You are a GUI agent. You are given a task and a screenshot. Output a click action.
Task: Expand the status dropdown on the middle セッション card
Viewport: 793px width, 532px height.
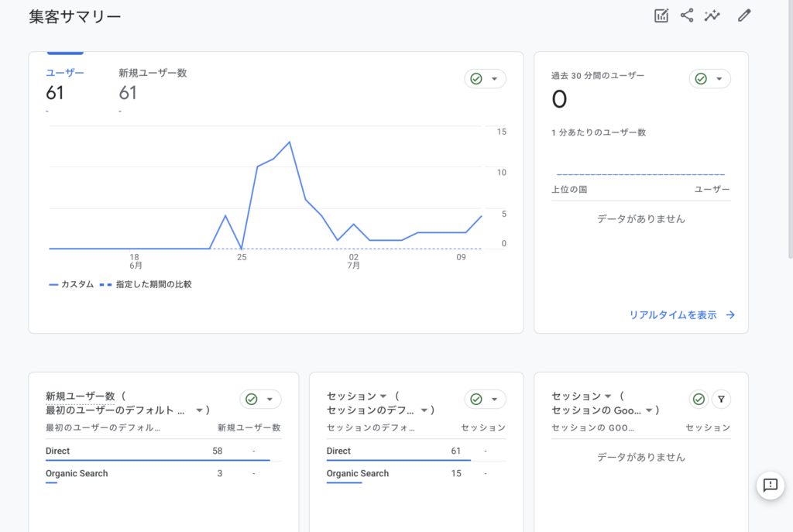[494, 399]
